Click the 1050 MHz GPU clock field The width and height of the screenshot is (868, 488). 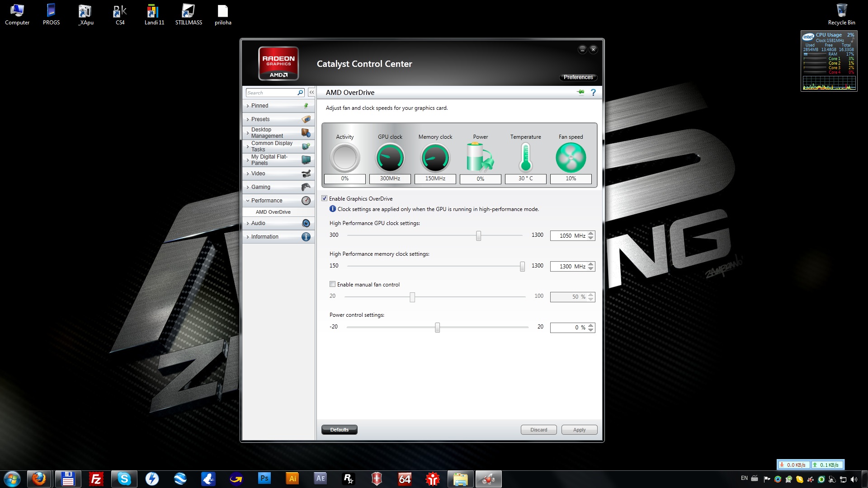click(x=569, y=236)
